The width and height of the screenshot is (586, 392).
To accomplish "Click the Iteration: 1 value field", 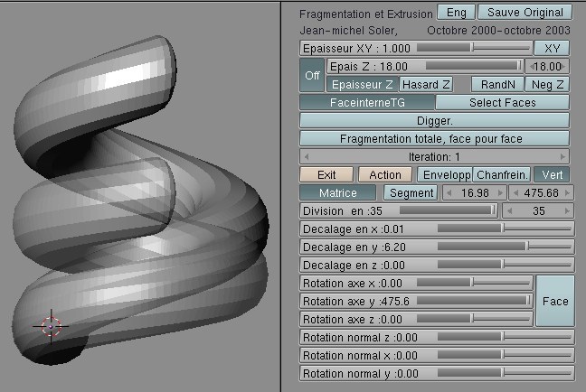I will click(x=435, y=157).
